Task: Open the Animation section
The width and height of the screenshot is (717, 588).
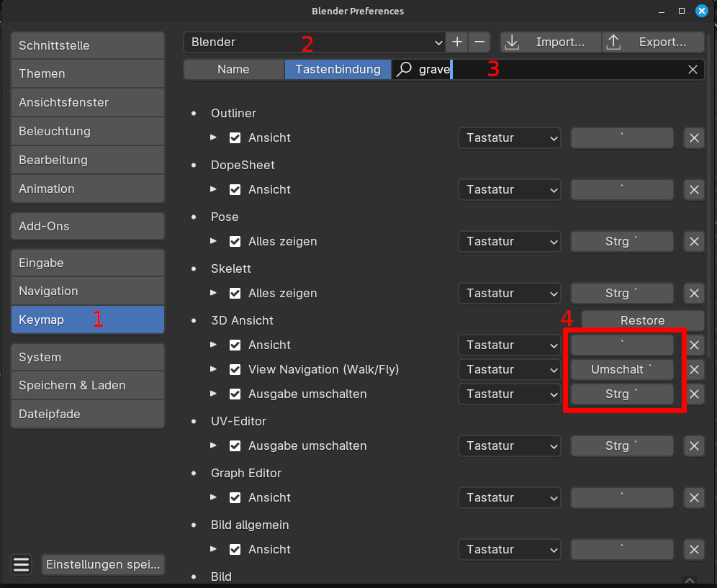Action: (x=88, y=189)
